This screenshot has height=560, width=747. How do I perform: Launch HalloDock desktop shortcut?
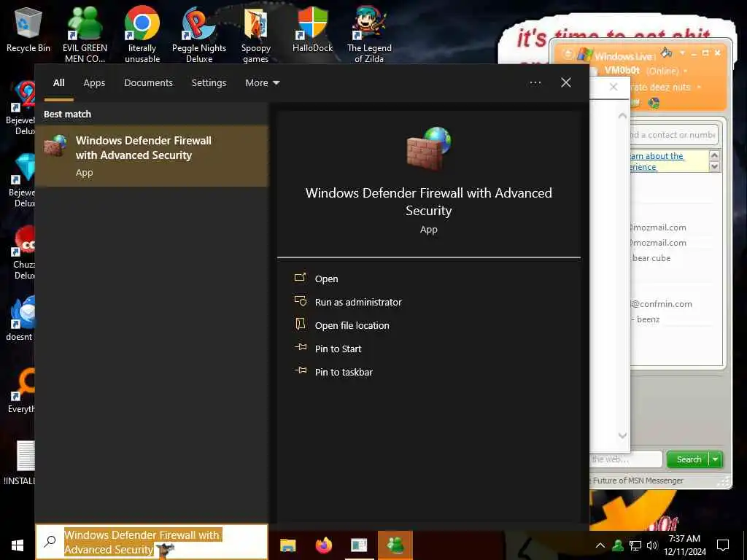312,29
